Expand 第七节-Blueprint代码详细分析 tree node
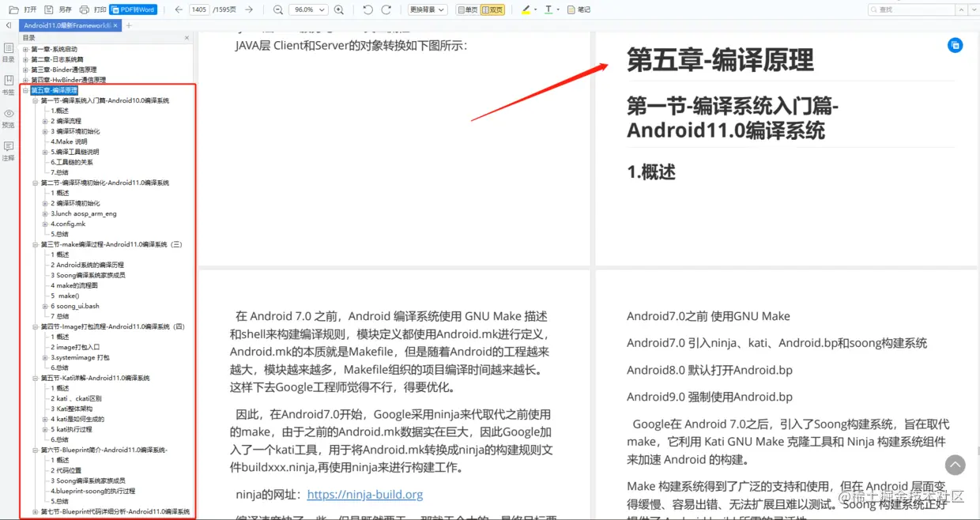The width and height of the screenshot is (980, 520). [x=36, y=511]
